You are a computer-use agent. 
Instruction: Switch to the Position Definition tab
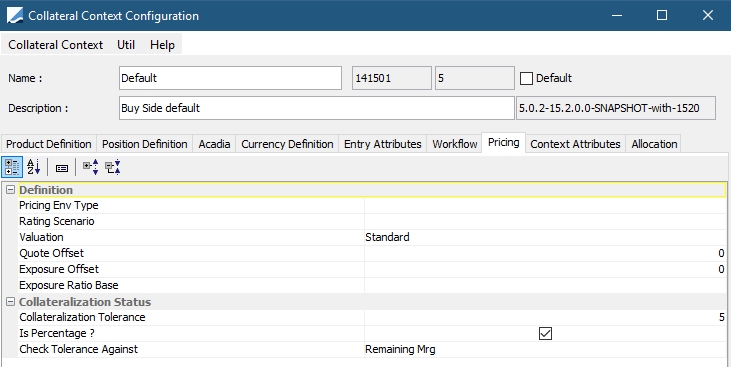(145, 144)
